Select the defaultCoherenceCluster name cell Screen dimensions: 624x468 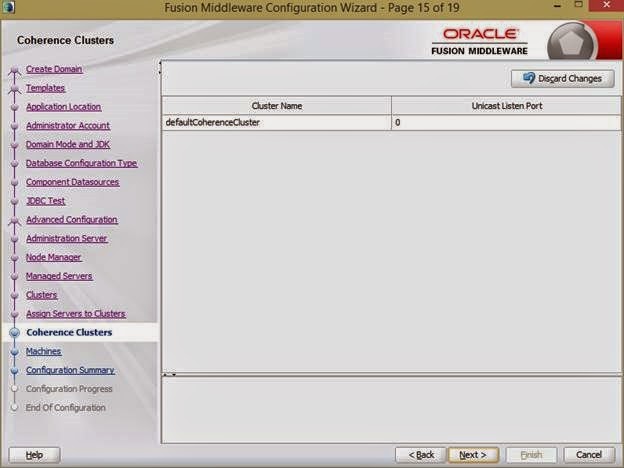click(x=277, y=123)
